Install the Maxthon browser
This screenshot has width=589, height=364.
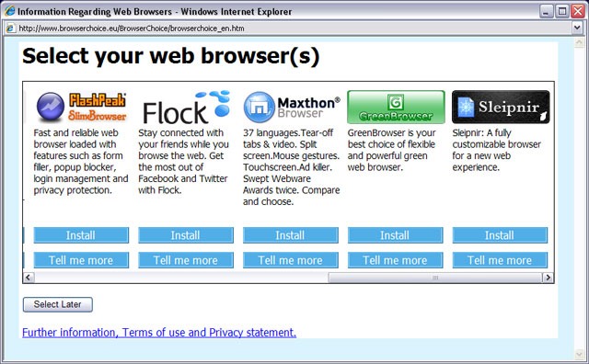(x=291, y=235)
